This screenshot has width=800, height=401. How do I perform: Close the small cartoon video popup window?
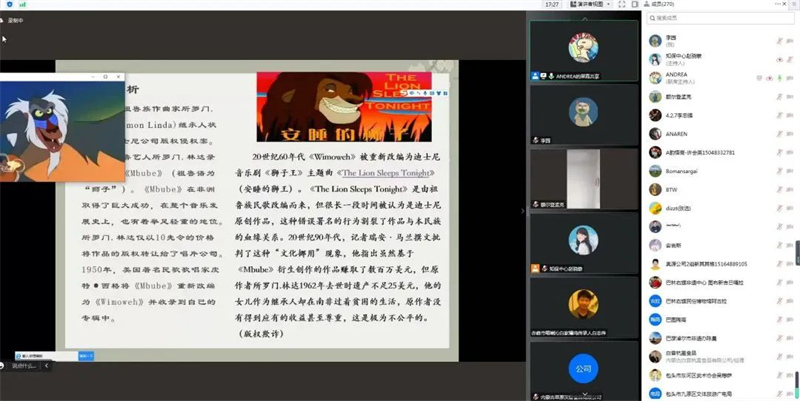[x=118, y=77]
